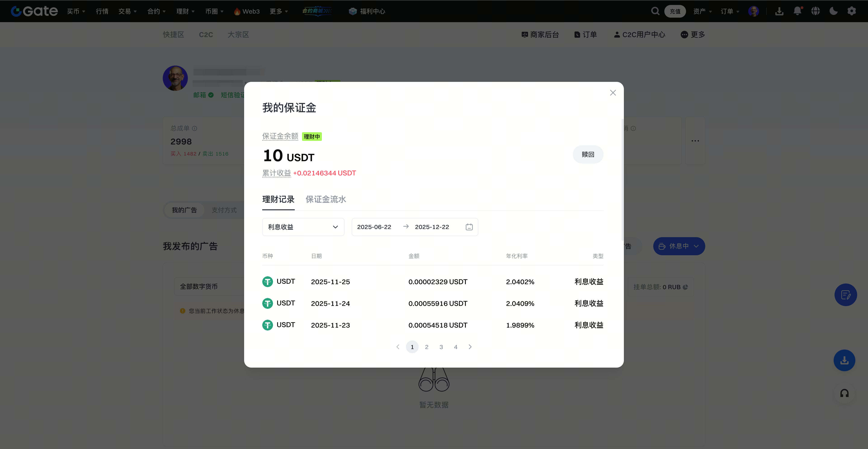Close the 我的保证金 dialog
This screenshot has width=868, height=449.
click(613, 93)
